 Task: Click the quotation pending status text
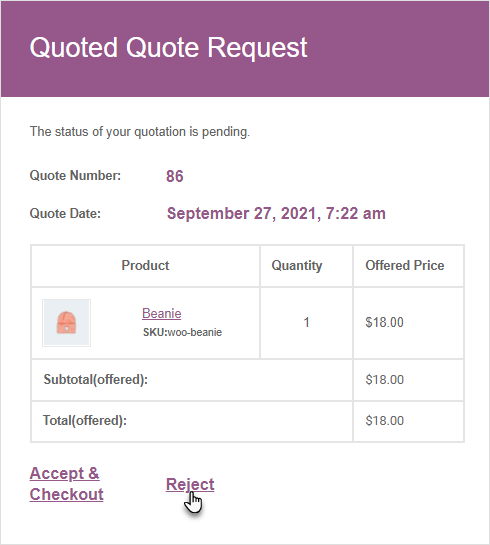click(x=140, y=132)
